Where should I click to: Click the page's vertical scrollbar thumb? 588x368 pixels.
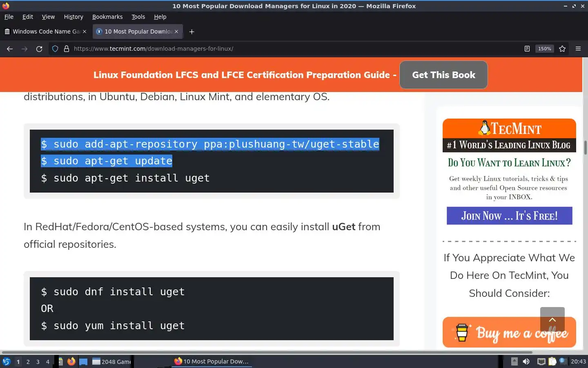click(x=585, y=148)
